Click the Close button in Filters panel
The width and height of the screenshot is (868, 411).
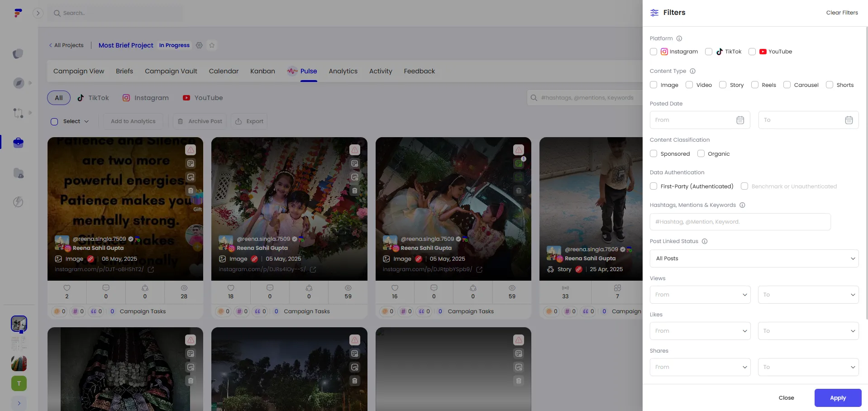tap(786, 398)
